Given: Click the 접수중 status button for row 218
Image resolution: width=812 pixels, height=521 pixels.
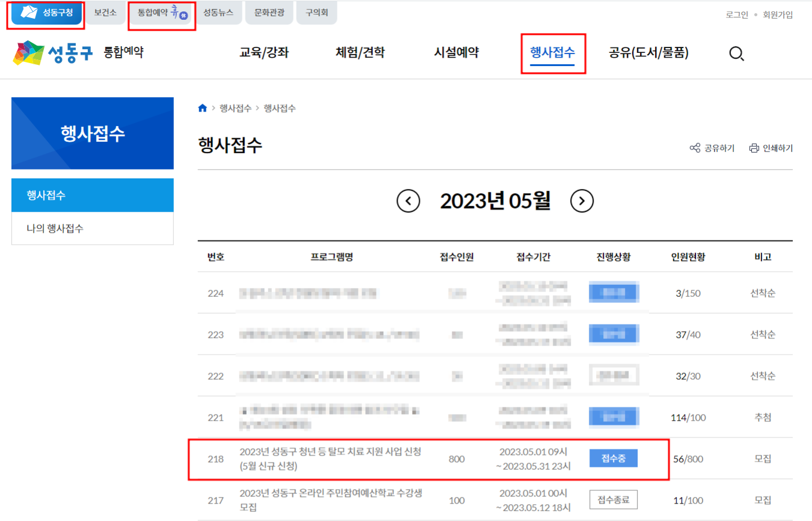Looking at the screenshot, I should (x=613, y=458).
